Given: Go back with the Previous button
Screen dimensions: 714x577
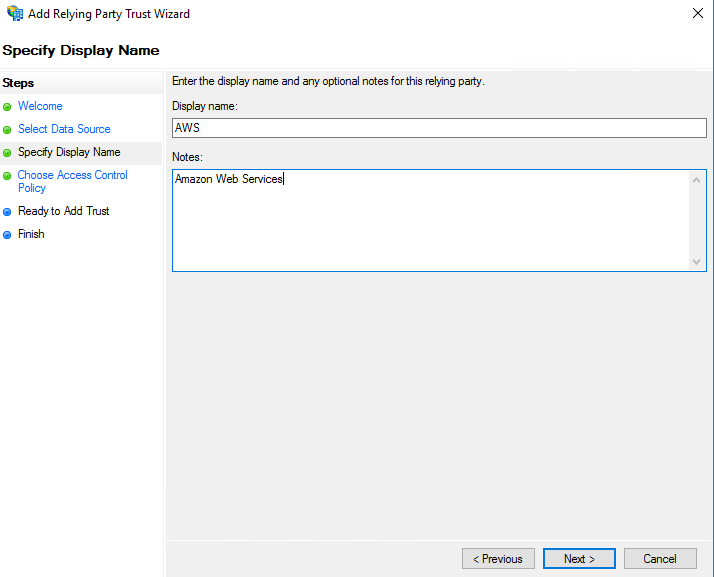Looking at the screenshot, I should click(497, 559).
